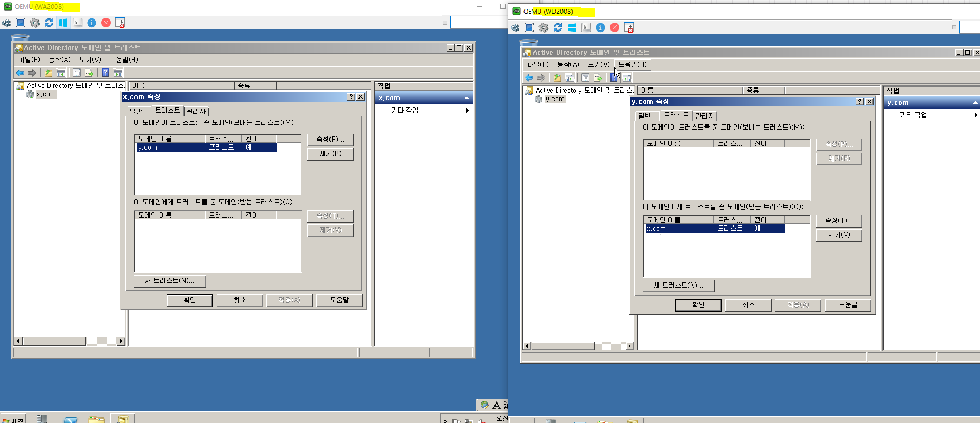
Task: Select x.com row in incoming trusts list
Action: [715, 229]
